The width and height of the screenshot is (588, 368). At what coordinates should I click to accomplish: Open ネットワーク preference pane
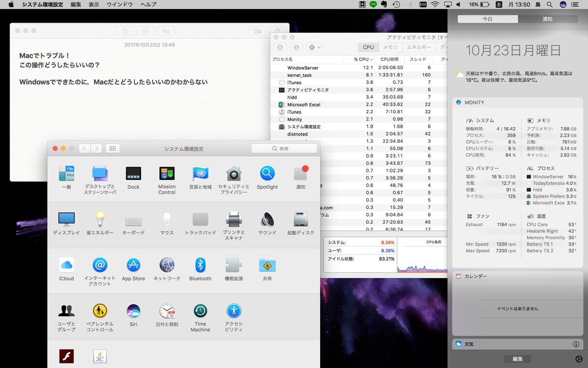[167, 269]
